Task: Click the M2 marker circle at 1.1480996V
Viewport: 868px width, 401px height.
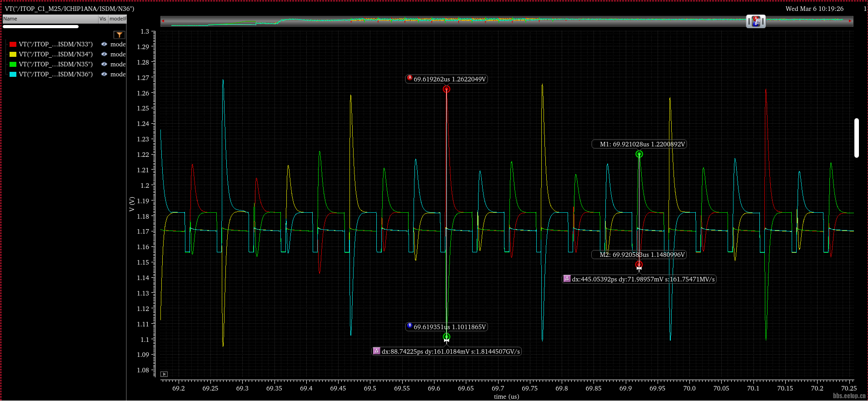Action: click(639, 265)
